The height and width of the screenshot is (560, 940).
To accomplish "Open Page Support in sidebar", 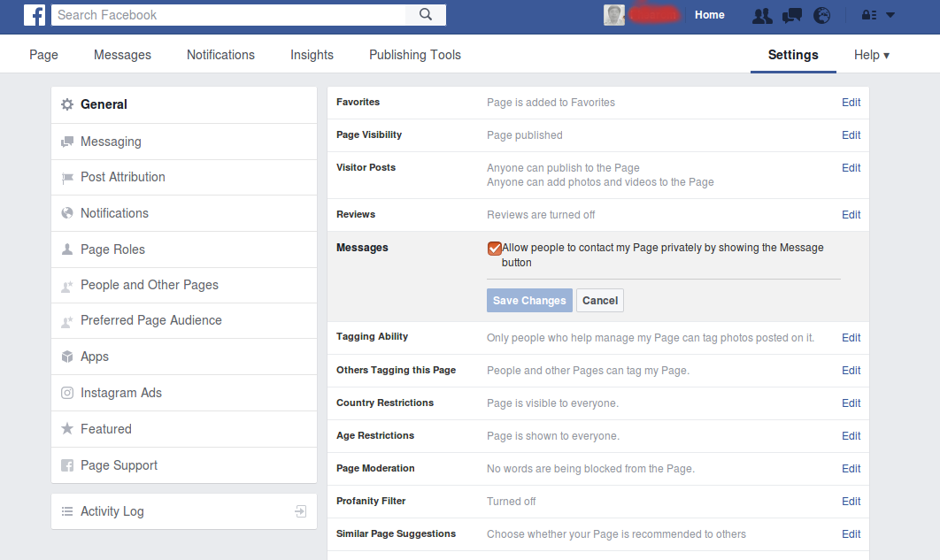I will (x=184, y=465).
